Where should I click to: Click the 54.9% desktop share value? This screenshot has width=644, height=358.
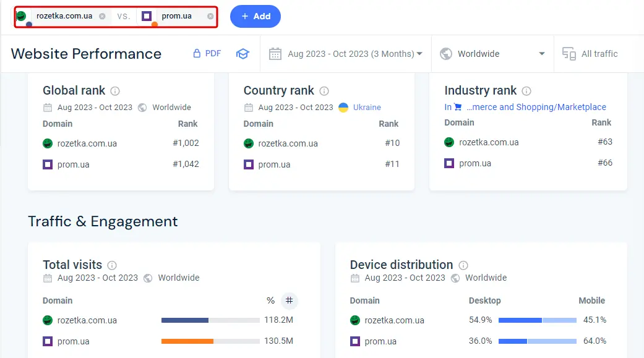[481, 320]
